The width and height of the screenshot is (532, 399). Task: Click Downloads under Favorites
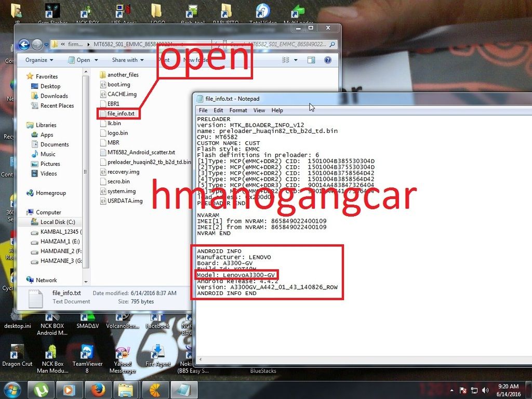click(x=54, y=96)
